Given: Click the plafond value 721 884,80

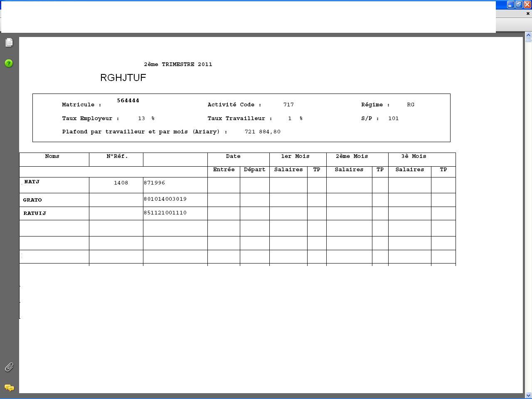Looking at the screenshot, I should tap(263, 132).
